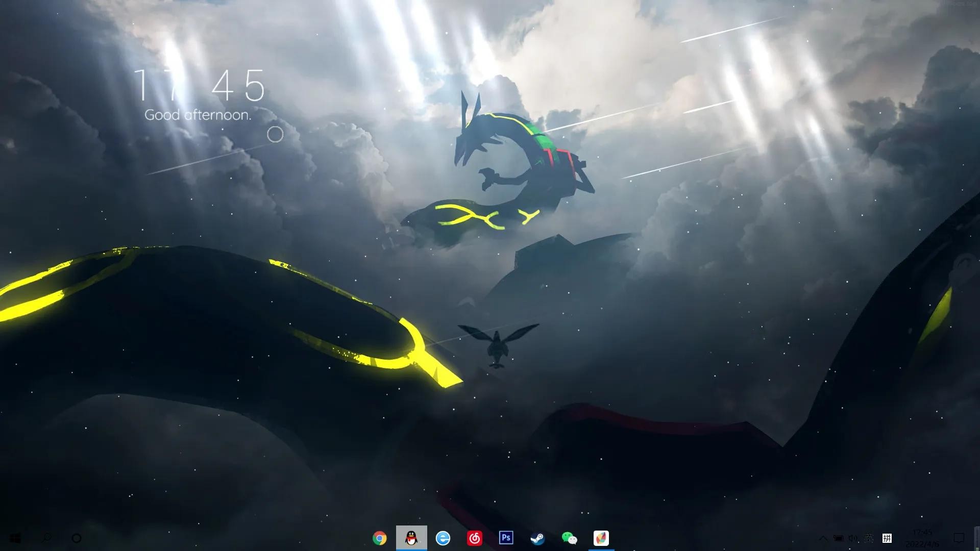Open NetEase Cloud Music
The image size is (980, 551).
pos(475,538)
